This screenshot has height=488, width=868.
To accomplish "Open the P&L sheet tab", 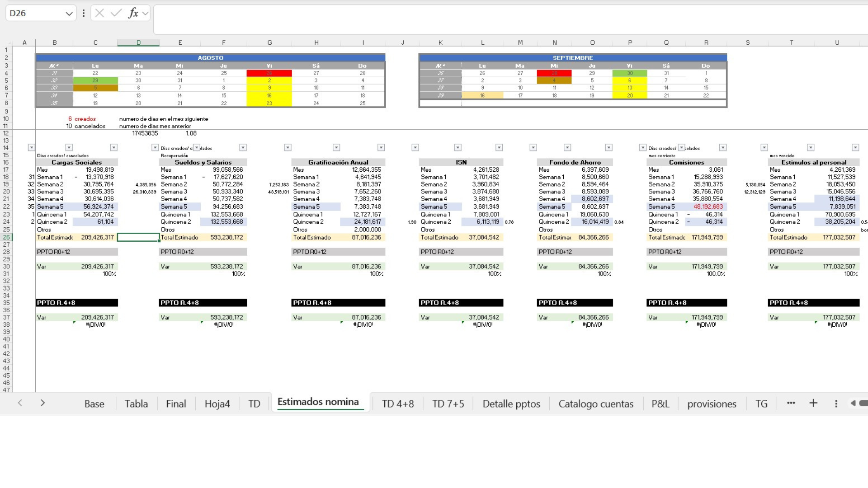I will (660, 404).
